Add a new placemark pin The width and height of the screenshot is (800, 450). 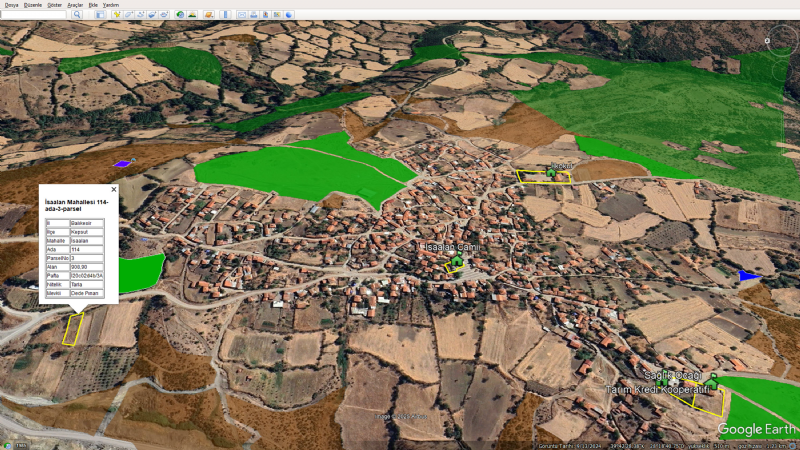(x=117, y=15)
